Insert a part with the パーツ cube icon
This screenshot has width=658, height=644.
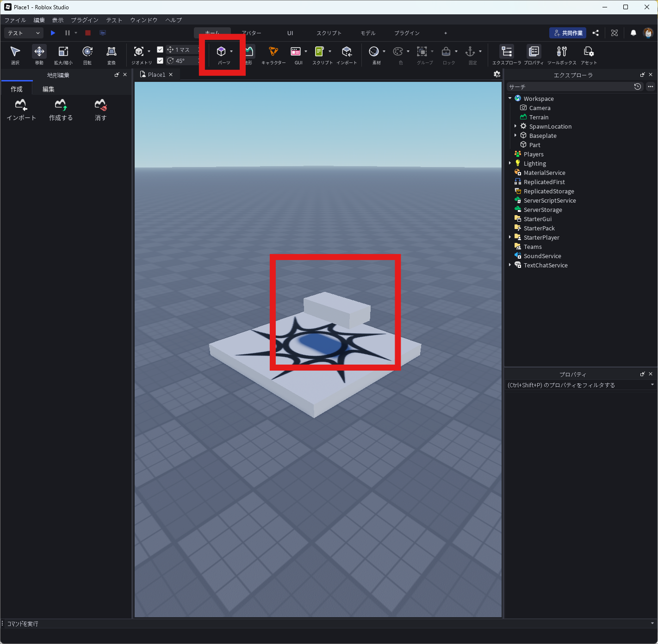pos(221,52)
